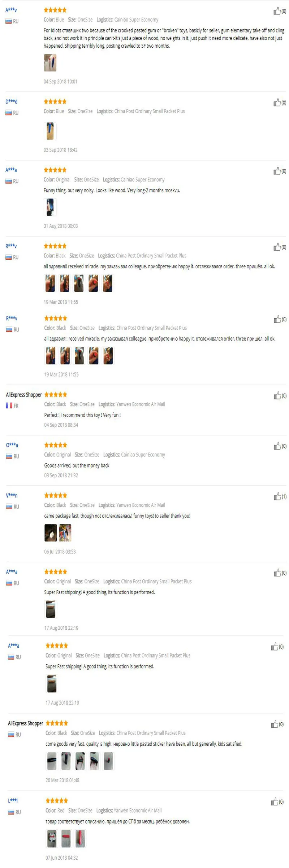Click the Russian flag under reviewer L***l
Viewport: 289px width, 868px height.
(x=11, y=812)
